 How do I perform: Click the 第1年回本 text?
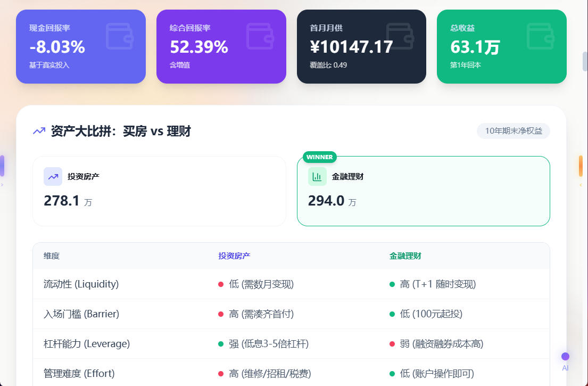pos(466,65)
